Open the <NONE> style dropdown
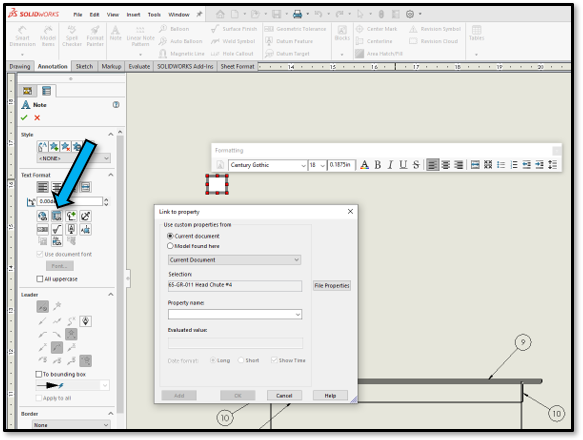This screenshot has width=583, height=440. tap(73, 158)
